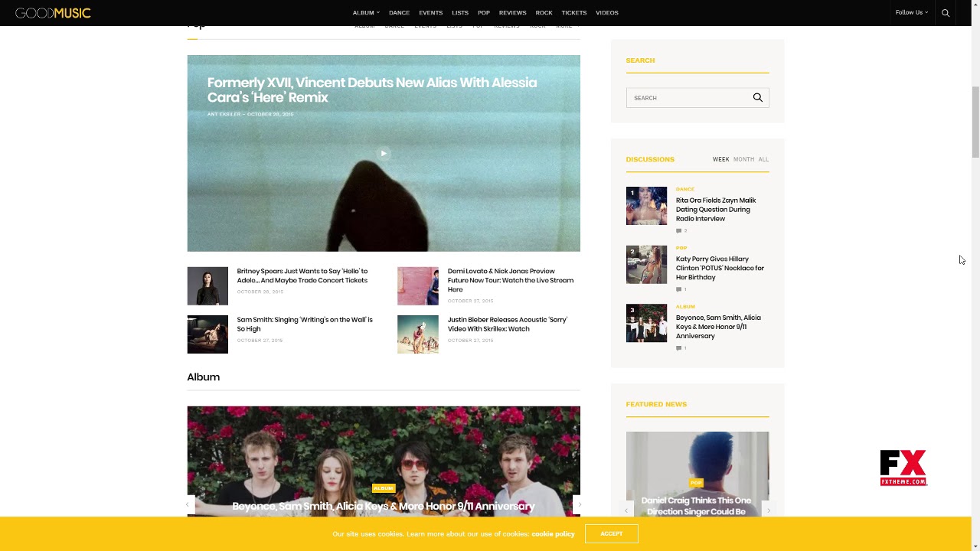Read the Formerly XVII, Vincent Debuts article
Image resolution: width=980 pixels, height=551 pixels.
pos(372,90)
